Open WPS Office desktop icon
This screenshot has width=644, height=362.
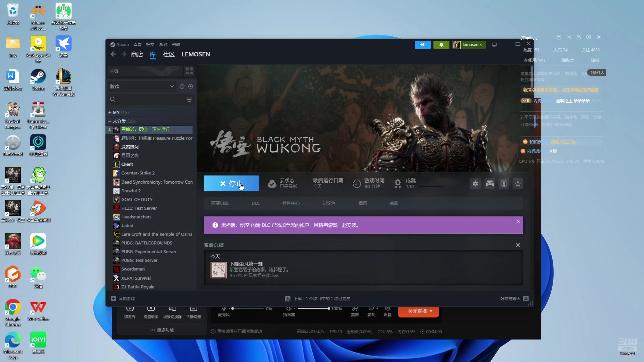click(38, 310)
